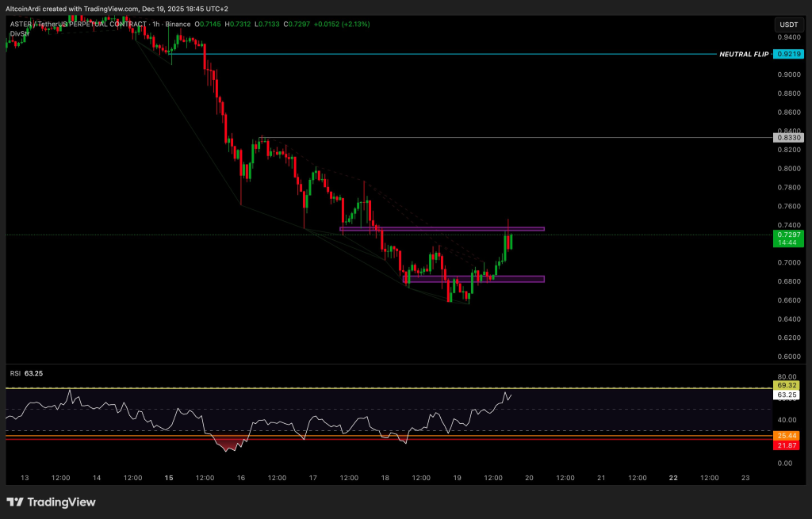
Task: Click the TradingView logo icon
Action: click(15, 502)
